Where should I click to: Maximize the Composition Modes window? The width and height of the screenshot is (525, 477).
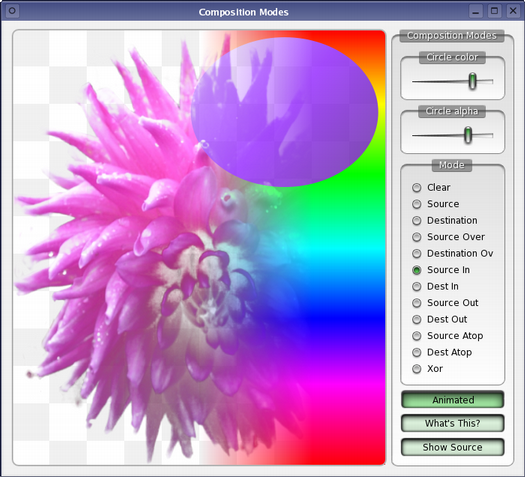495,11
